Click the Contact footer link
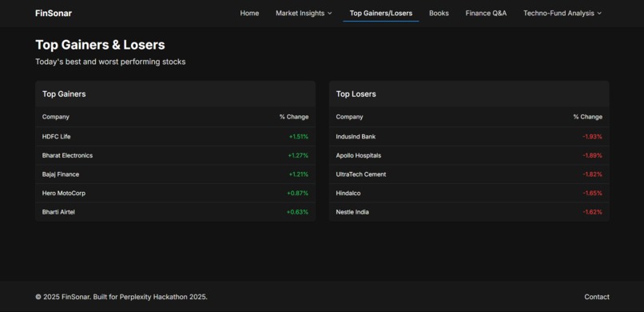Screen dimensions: 644x312 tap(597, 297)
